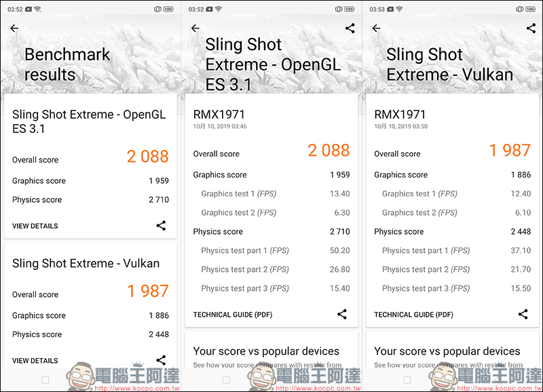Tap square nav button on middle screen
The width and height of the screenshot is (543, 392).
click(x=227, y=380)
